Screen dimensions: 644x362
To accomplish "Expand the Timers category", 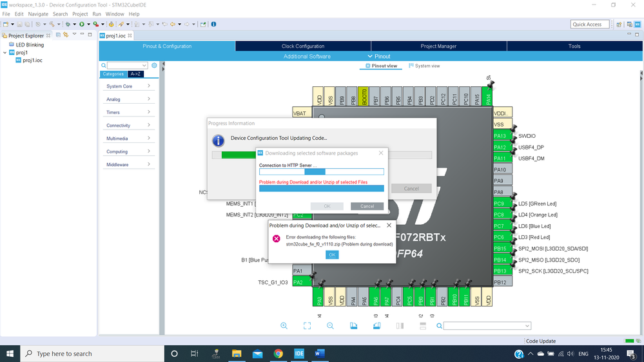I will click(x=128, y=112).
